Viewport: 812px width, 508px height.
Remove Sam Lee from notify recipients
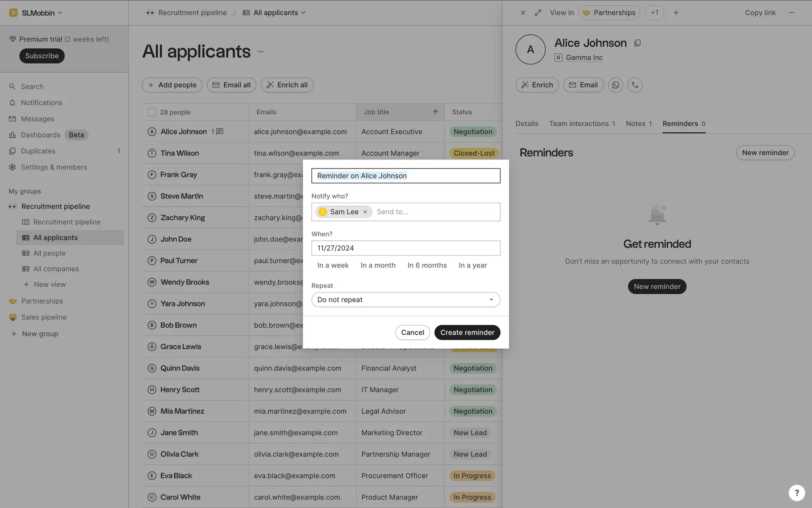365,212
